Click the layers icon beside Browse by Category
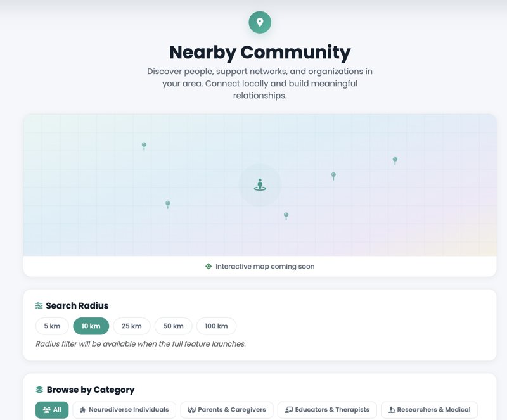This screenshot has width=507, height=420. pyautogui.click(x=39, y=390)
